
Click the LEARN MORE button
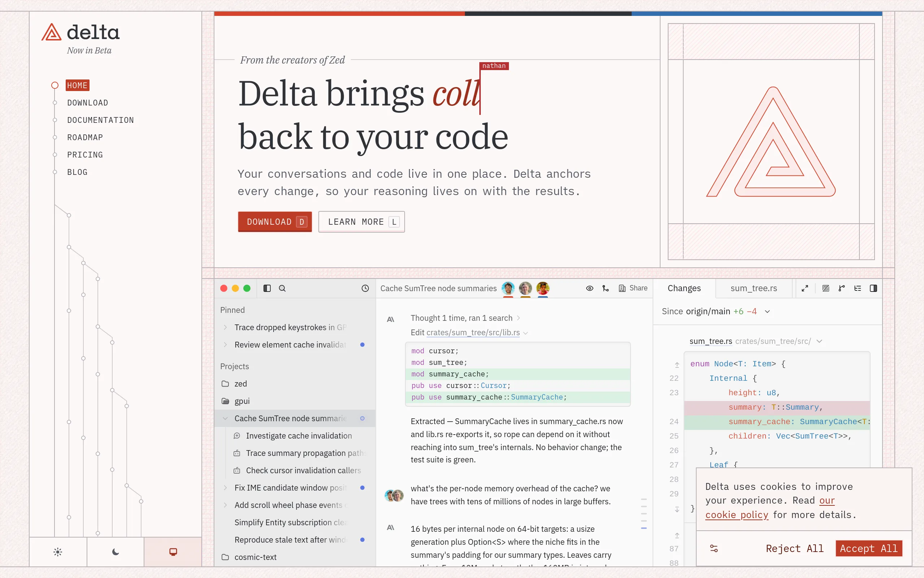[x=362, y=222]
